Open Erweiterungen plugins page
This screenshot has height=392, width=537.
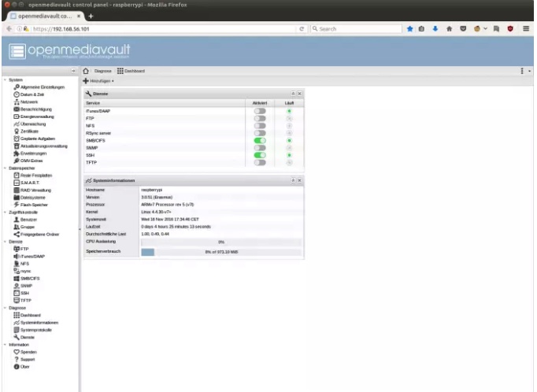click(x=30, y=153)
